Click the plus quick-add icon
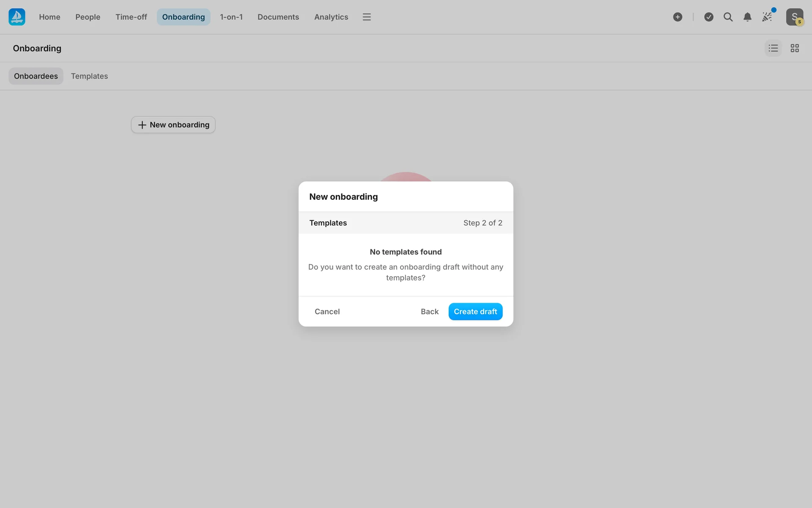The width and height of the screenshot is (812, 508). 678,17
